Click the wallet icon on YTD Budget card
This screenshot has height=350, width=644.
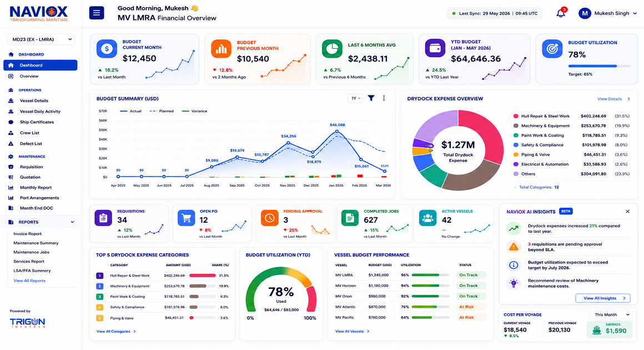coord(435,49)
